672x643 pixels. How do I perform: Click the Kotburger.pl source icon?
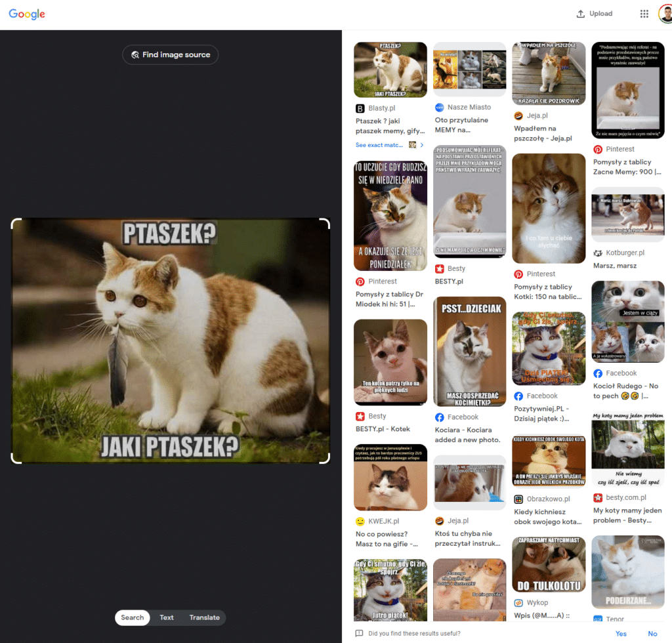tap(597, 253)
